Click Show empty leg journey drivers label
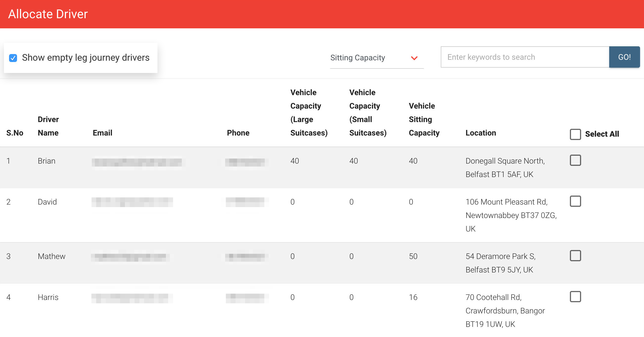The image size is (644, 337). click(86, 58)
